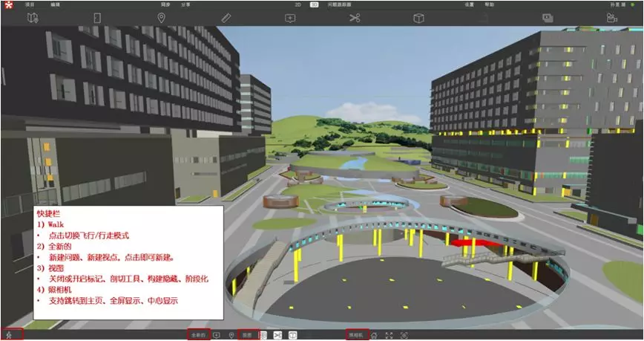Toggle the section scissors tool in bottom bar
Image resolution: width=644 pixels, height=341 pixels.
tap(277, 335)
